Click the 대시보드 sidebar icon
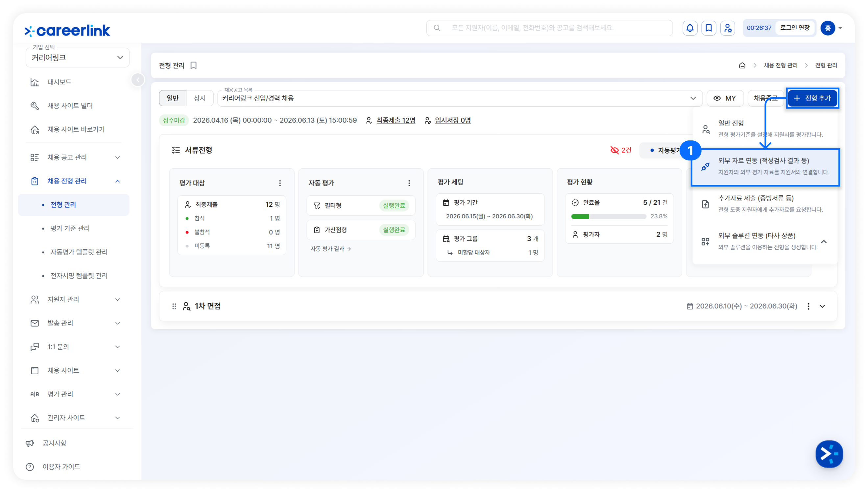868x493 pixels. (35, 82)
